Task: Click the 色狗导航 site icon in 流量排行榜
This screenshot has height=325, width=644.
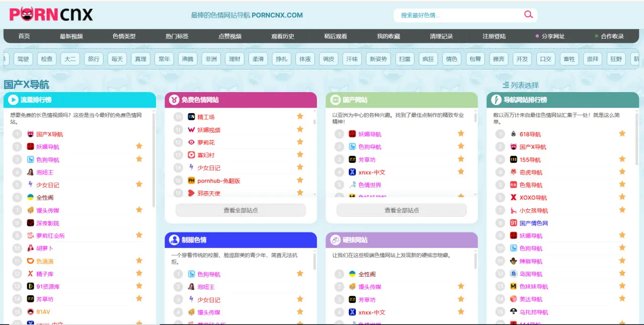Action: pyautogui.click(x=31, y=159)
